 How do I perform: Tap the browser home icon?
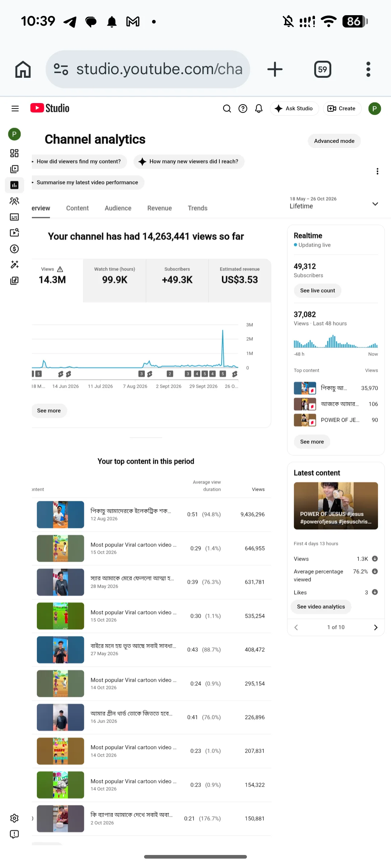[23, 69]
